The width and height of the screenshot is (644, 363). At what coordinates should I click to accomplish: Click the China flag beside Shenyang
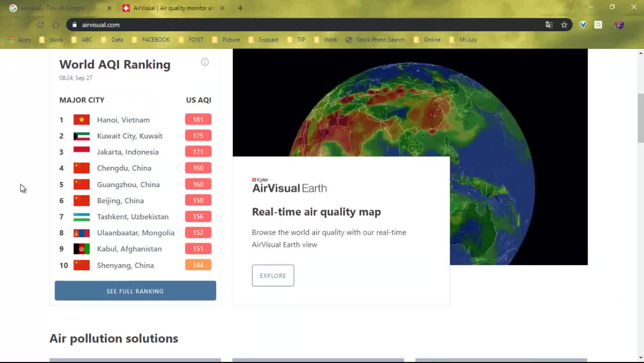click(82, 265)
